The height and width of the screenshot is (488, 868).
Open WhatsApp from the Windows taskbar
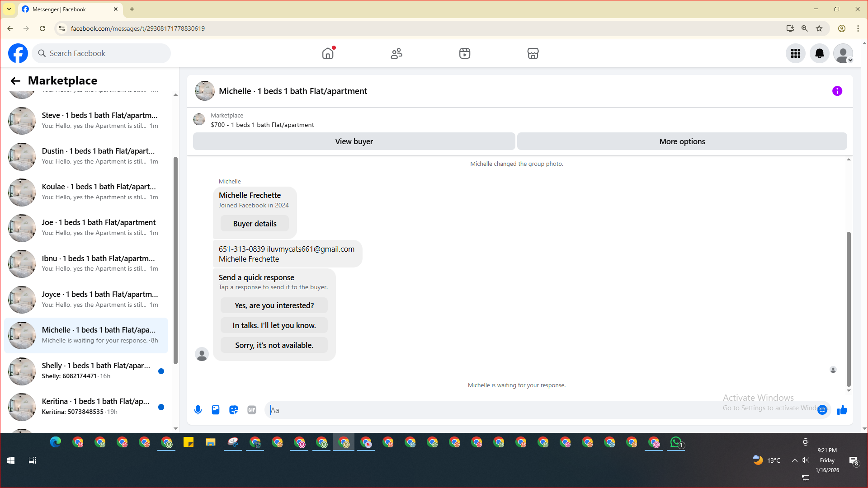point(676,442)
